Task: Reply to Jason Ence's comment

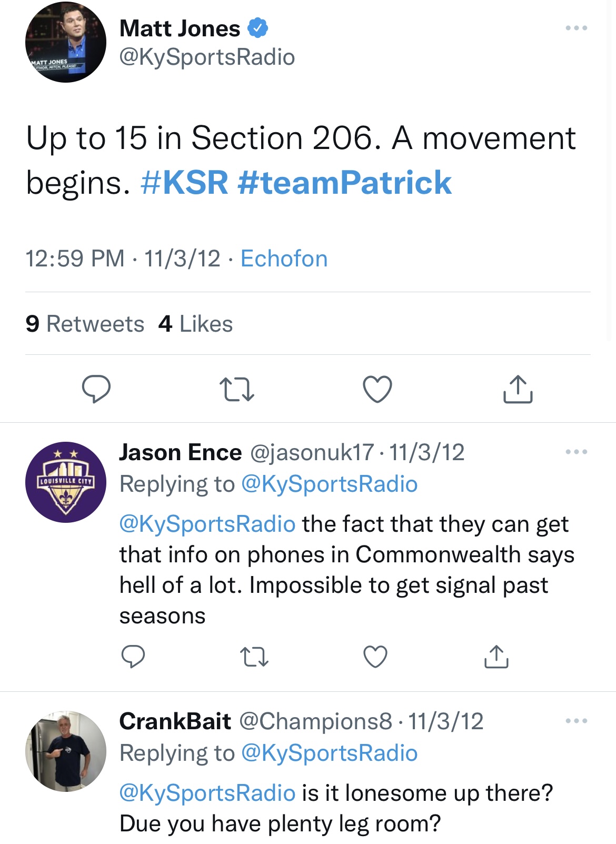Action: [133, 657]
